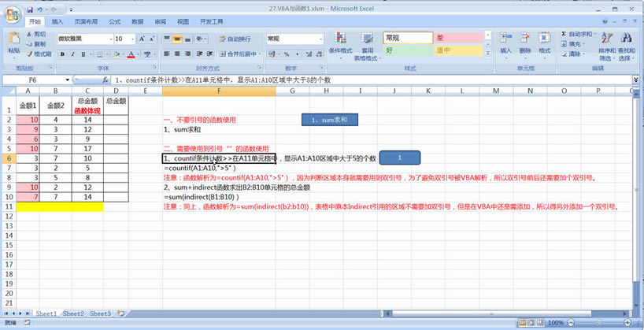Screen dimensions: 644x330
Task: Open Conditional Formatting 条件格式
Action: pos(340,46)
